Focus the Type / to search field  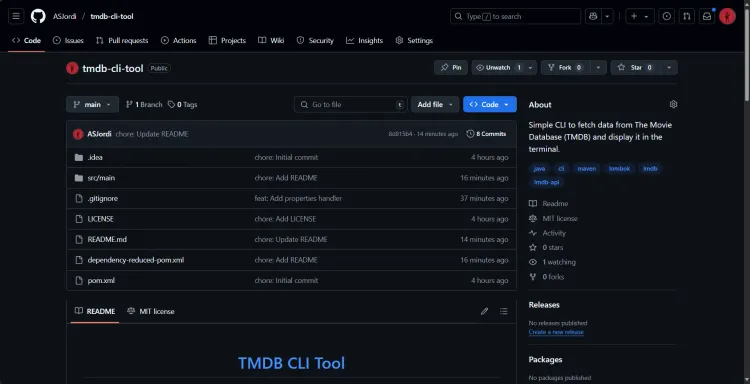[x=516, y=16]
